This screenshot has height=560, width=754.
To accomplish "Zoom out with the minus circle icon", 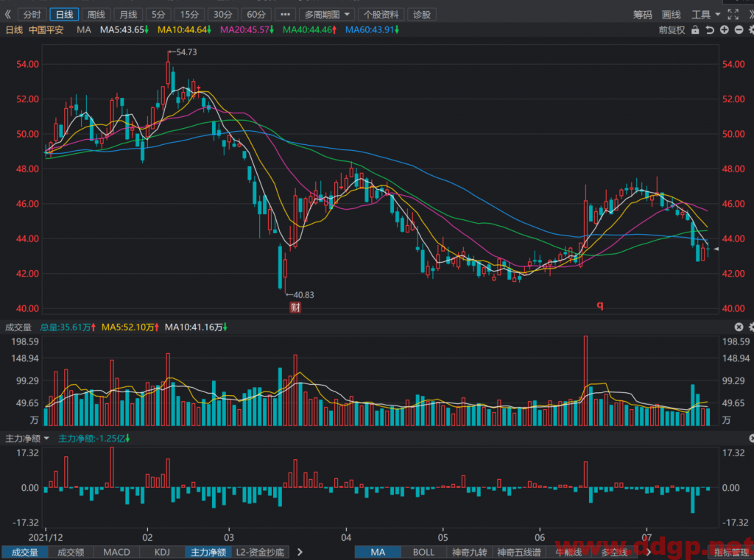I will 739,29.
